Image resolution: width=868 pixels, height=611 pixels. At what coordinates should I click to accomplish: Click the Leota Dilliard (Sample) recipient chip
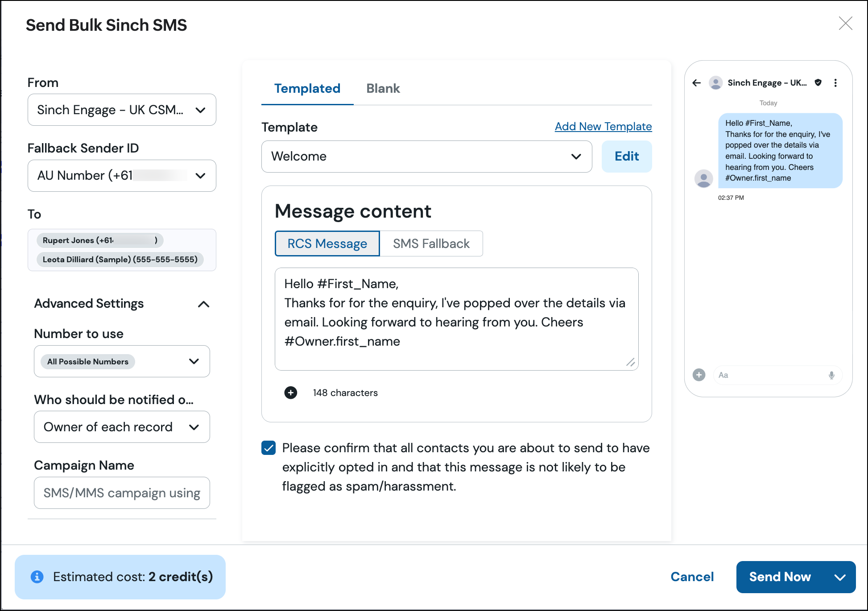point(120,260)
